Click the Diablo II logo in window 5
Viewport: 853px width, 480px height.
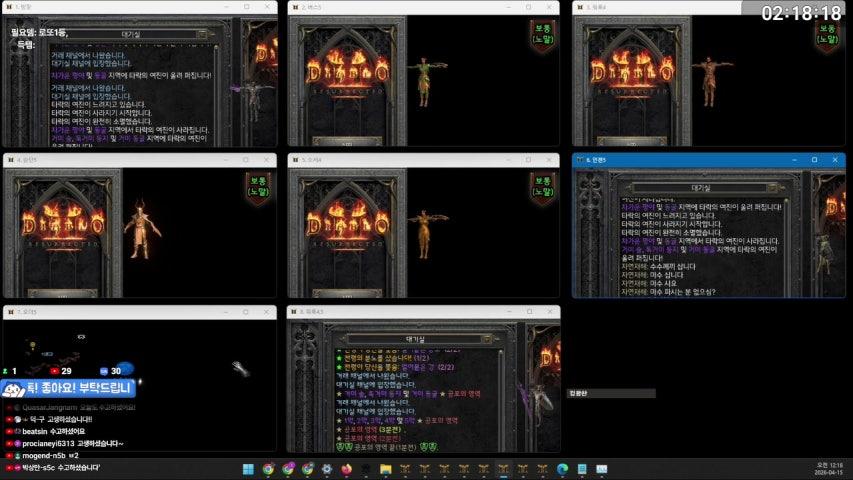[348, 224]
